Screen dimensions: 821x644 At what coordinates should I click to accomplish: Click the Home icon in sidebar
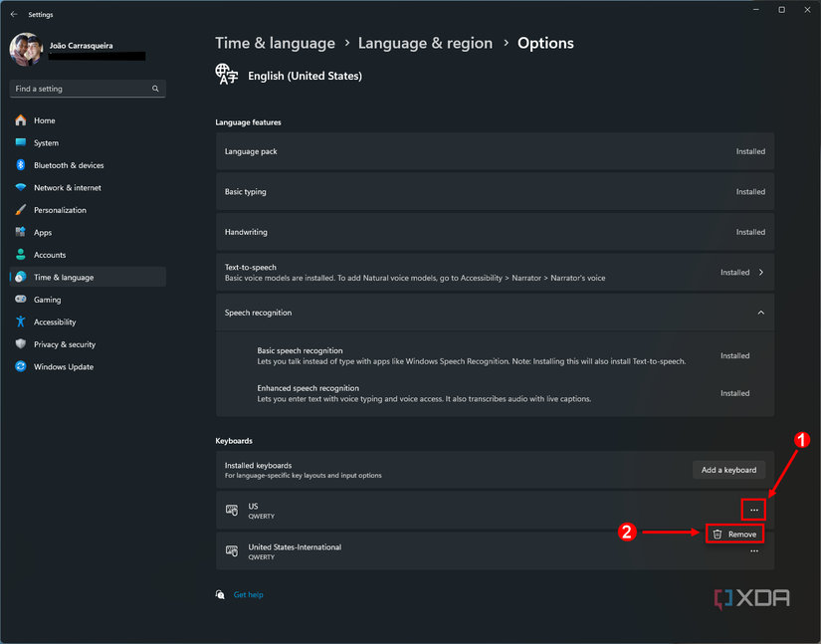coord(20,120)
